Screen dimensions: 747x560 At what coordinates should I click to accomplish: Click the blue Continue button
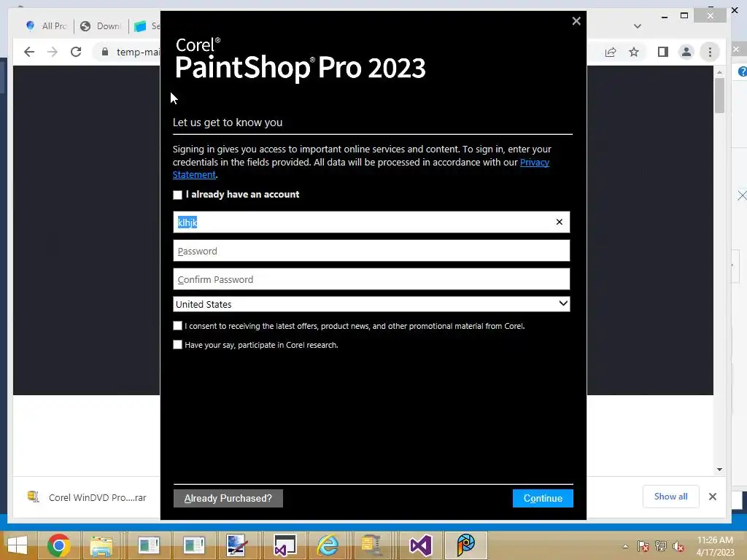[x=543, y=498]
